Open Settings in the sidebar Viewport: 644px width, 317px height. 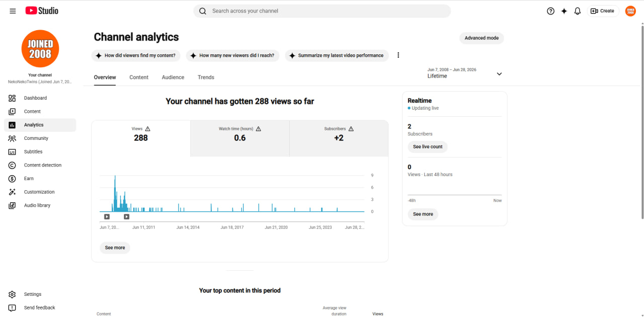[x=40, y=294]
